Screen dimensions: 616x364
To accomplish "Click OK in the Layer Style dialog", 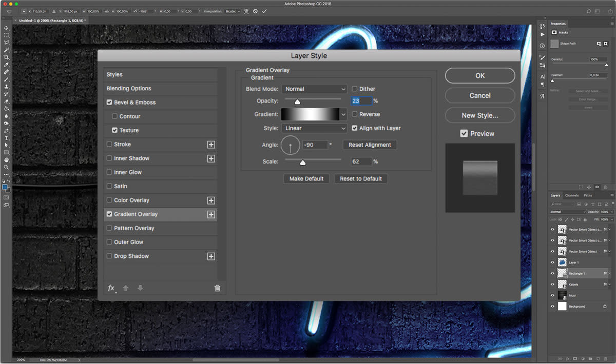I will coord(480,75).
